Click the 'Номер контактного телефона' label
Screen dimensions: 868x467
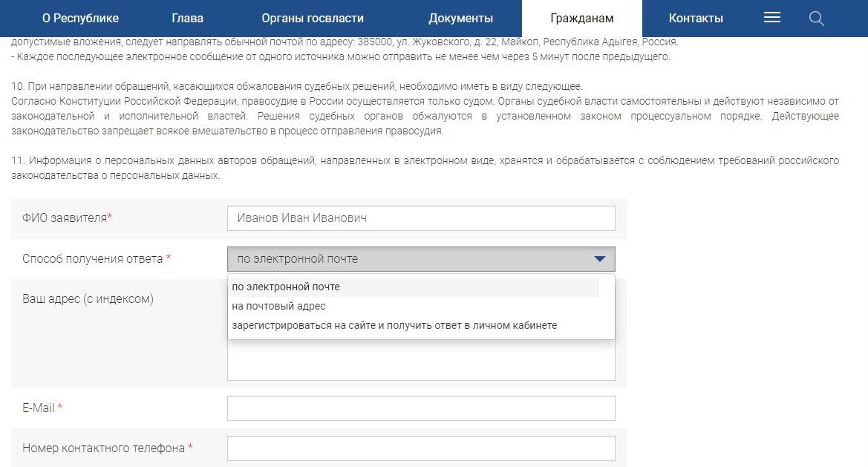coord(108,448)
